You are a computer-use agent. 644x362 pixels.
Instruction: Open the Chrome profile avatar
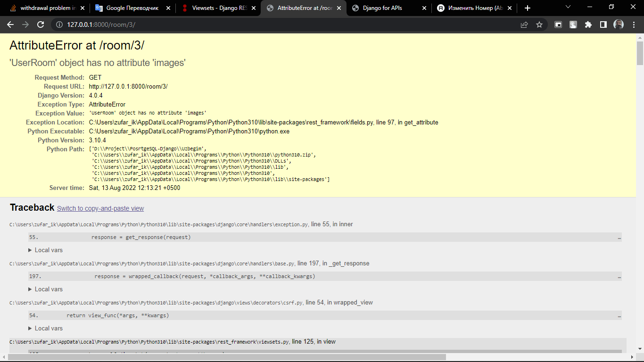tap(619, 25)
